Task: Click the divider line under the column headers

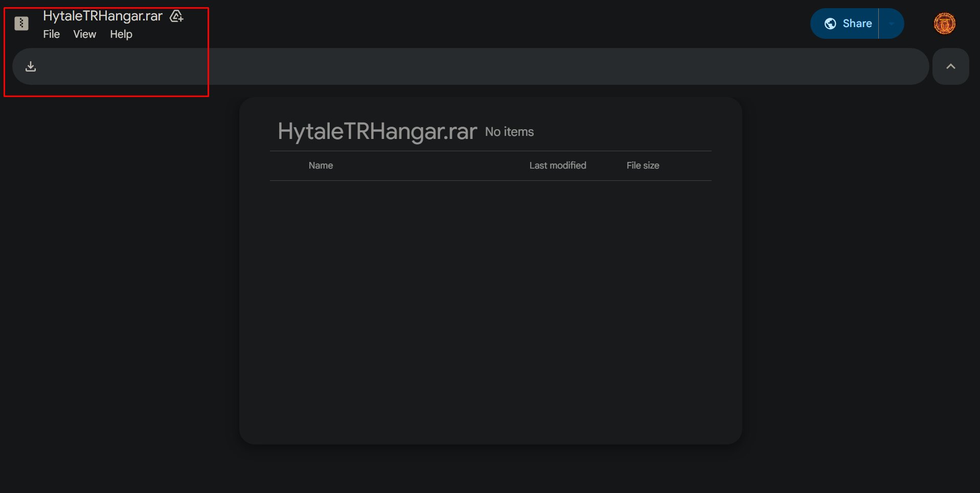Action: [x=491, y=179]
